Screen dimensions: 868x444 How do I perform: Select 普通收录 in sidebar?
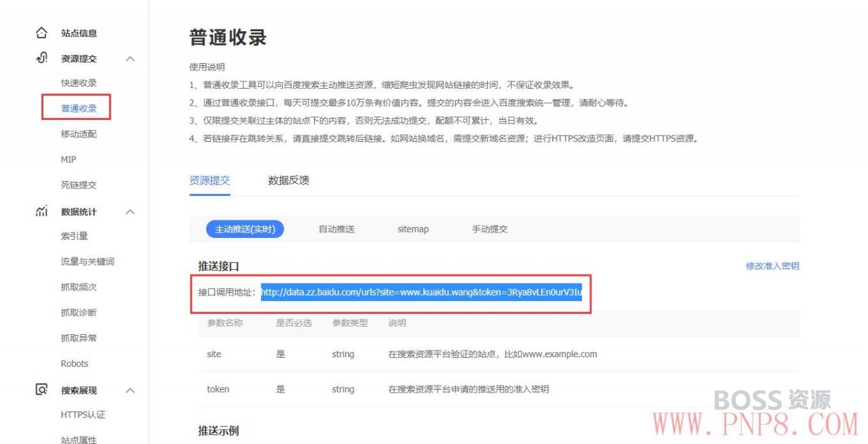(x=79, y=108)
